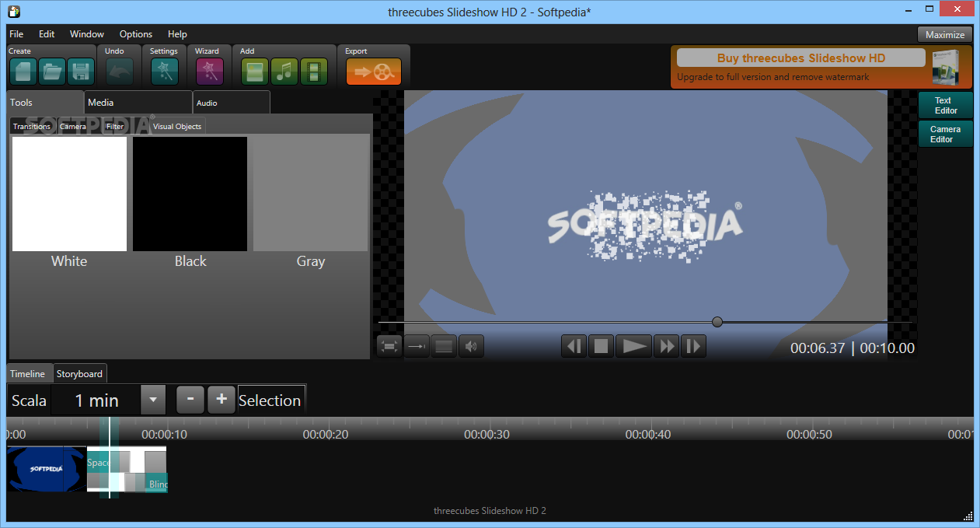Screen dimensions: 980x528
Task: Select the Softpedia clip thumbnail in timeline
Action: 47,469
